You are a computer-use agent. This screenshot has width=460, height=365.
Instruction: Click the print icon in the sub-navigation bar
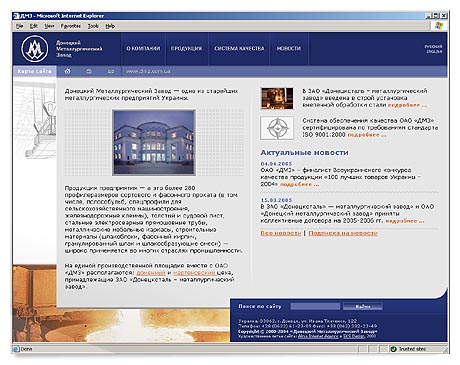pos(89,71)
